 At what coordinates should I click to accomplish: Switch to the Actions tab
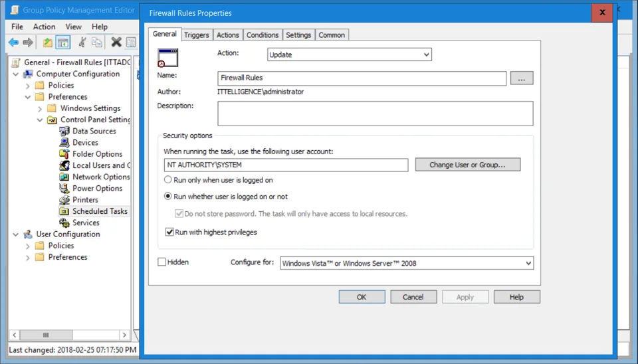pyautogui.click(x=227, y=35)
